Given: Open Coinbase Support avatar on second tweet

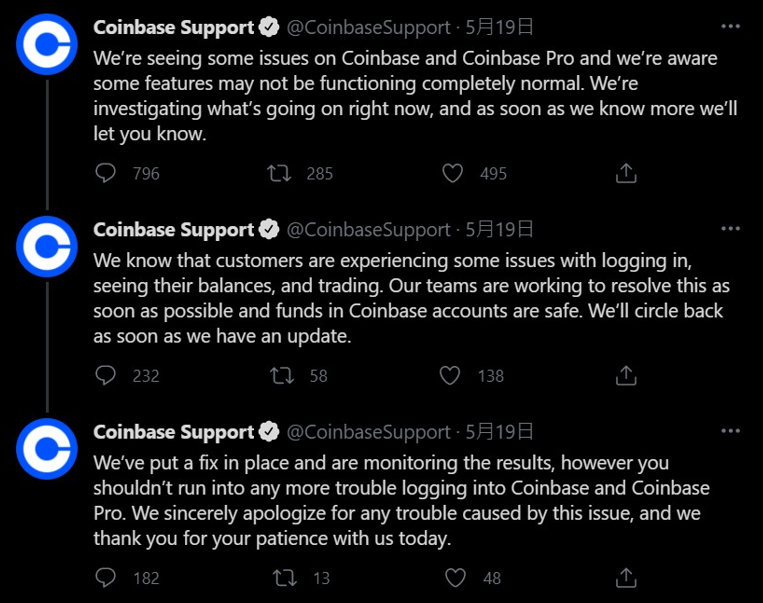Looking at the screenshot, I should pos(47,246).
